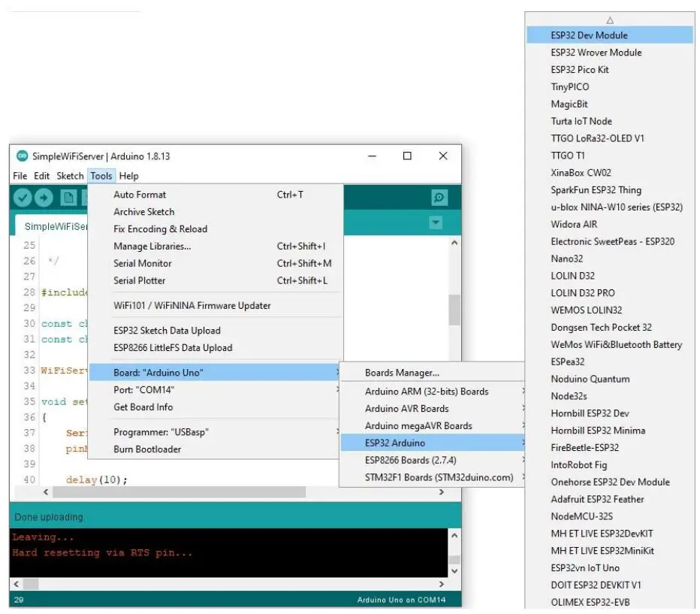This screenshot has width=700, height=614.
Task: Click the editor vertical scrollbar thumb
Action: [454, 310]
